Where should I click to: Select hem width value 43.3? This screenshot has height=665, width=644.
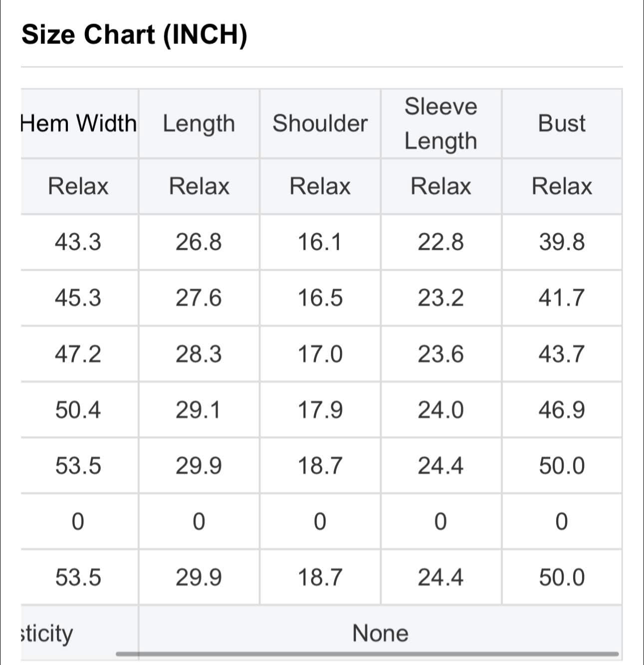click(78, 243)
